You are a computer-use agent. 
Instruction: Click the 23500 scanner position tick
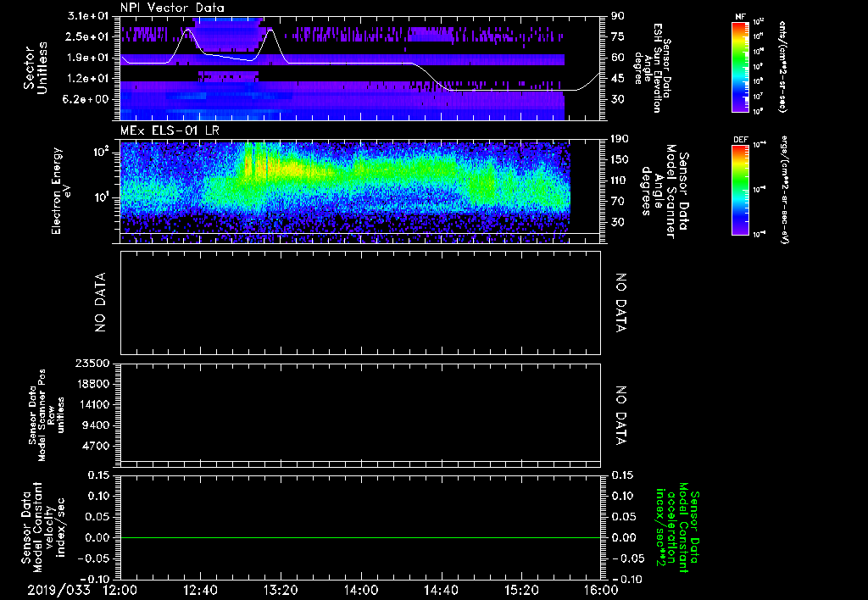91,363
